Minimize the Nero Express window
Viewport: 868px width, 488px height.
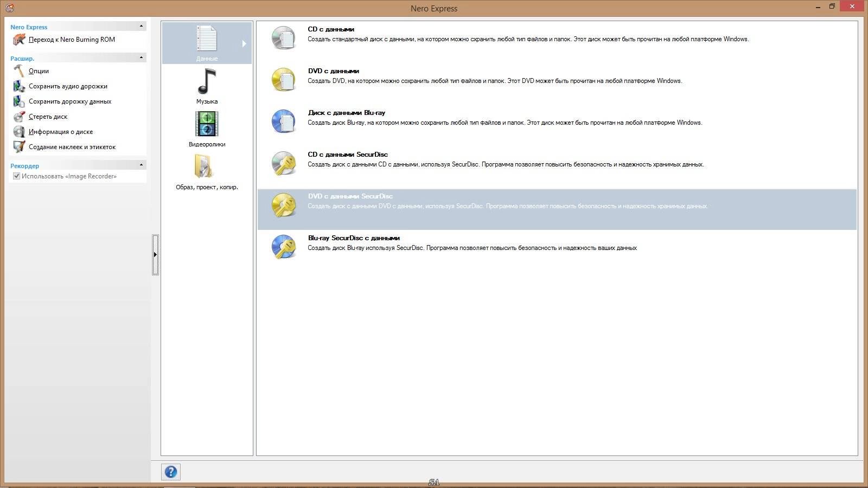pyautogui.click(x=818, y=7)
